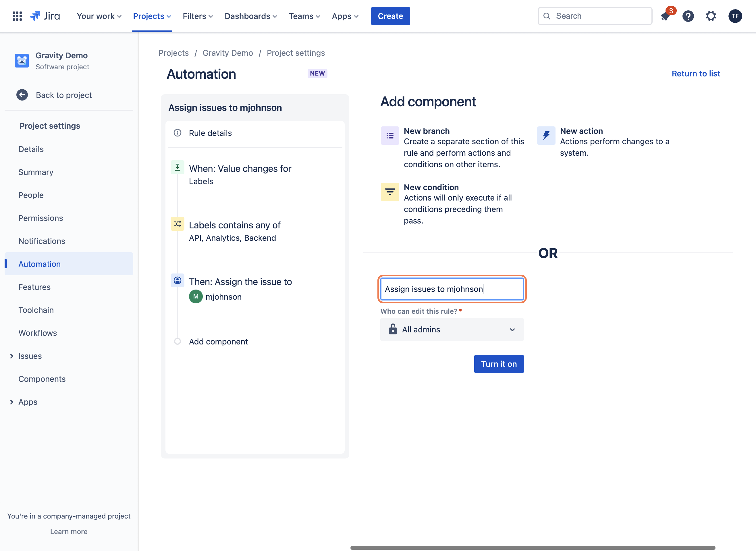Click the Back to project arrow icon
Image resolution: width=756 pixels, height=551 pixels.
[22, 95]
